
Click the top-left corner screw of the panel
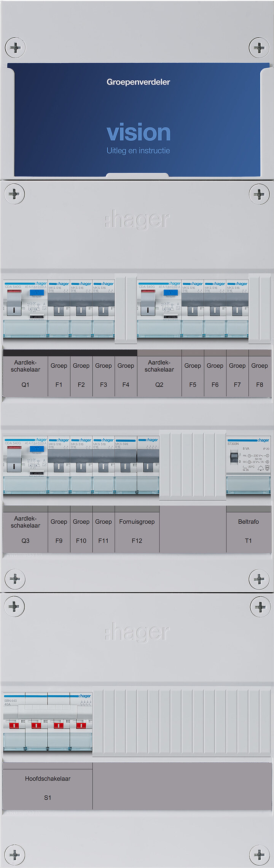pyautogui.click(x=15, y=48)
